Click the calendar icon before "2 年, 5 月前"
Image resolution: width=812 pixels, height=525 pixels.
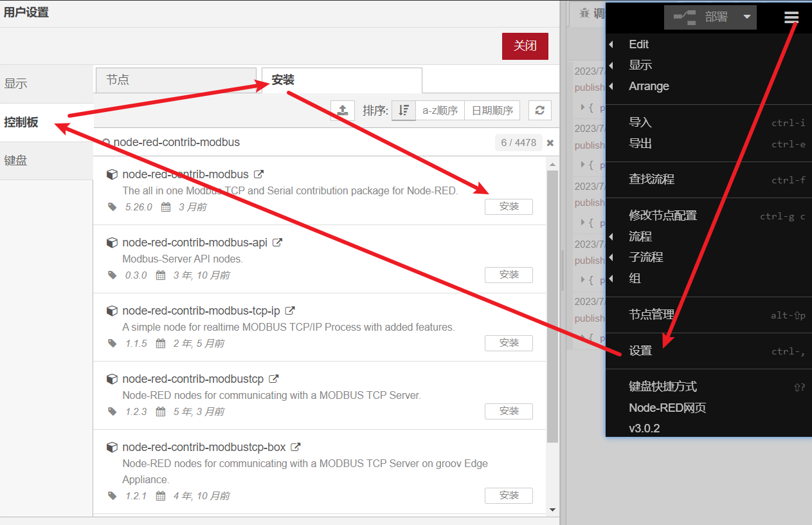pyautogui.click(x=161, y=344)
